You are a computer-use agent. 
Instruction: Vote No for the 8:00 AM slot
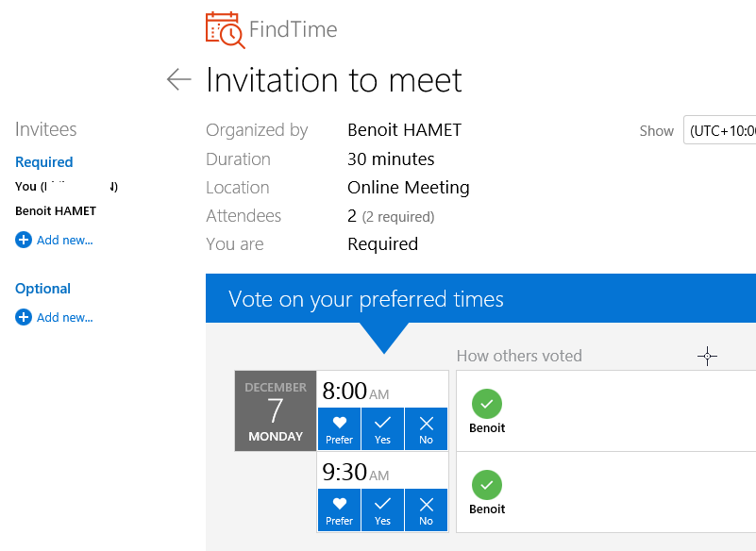[x=426, y=429]
